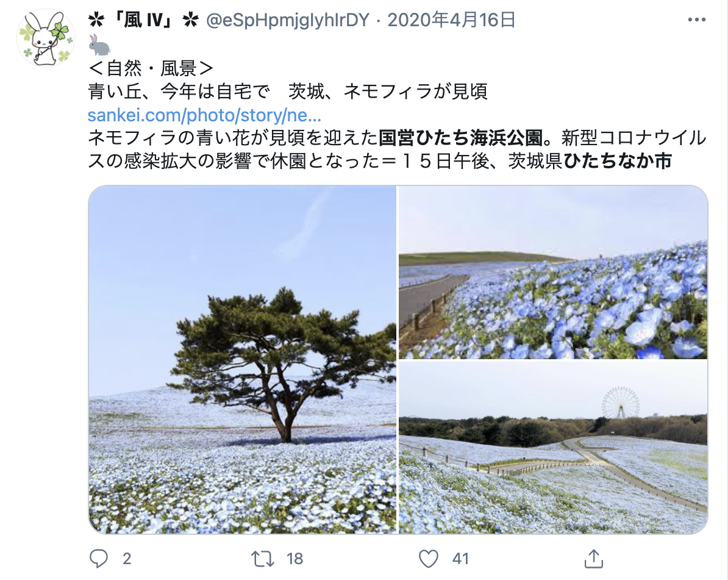Open the sankei.com photo story link
The image size is (728, 580).
204,115
